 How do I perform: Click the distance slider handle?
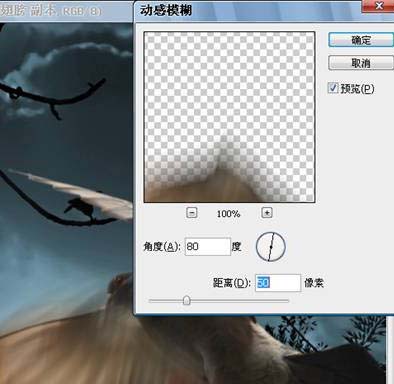pos(187,301)
